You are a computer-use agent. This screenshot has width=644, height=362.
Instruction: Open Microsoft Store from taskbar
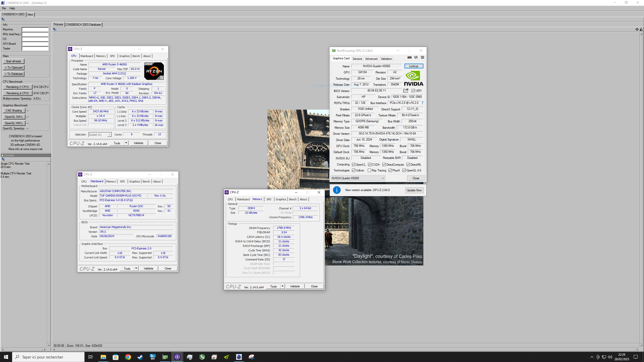(x=115, y=357)
